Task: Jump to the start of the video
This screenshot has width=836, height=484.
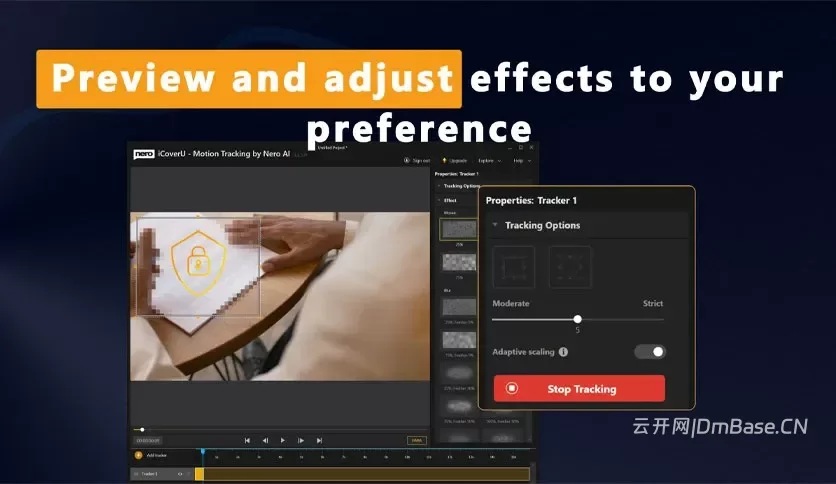Action: tap(247, 440)
